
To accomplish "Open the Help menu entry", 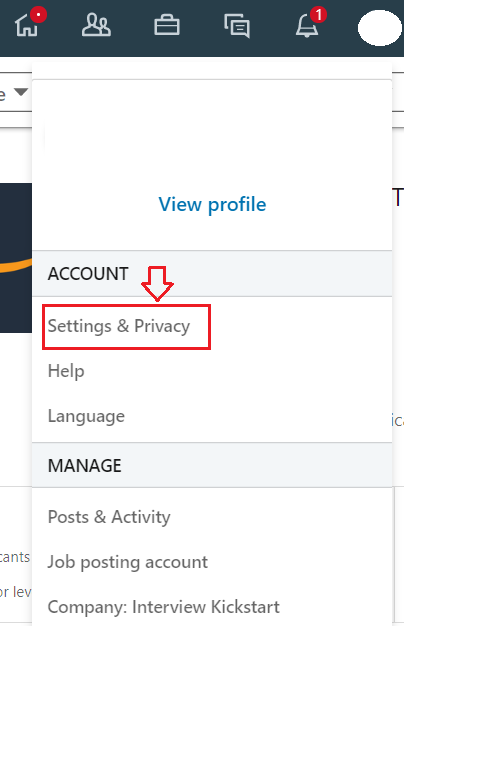I will [x=66, y=371].
